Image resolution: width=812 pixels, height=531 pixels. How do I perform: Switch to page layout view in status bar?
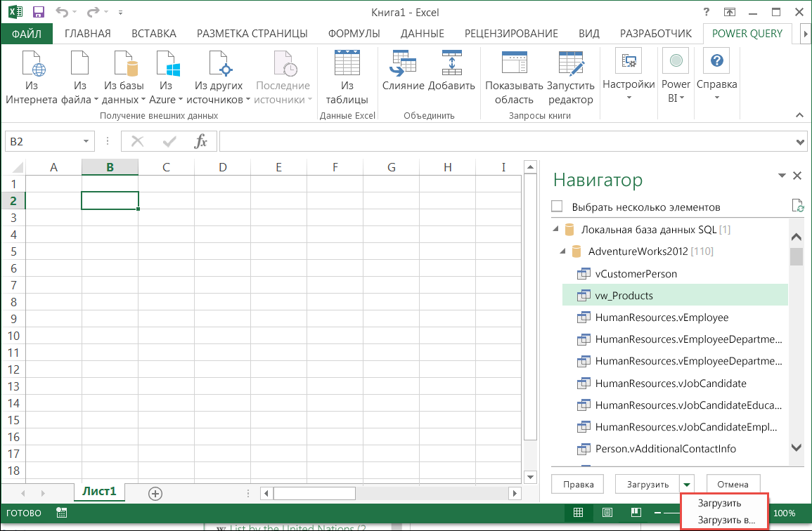tap(607, 513)
